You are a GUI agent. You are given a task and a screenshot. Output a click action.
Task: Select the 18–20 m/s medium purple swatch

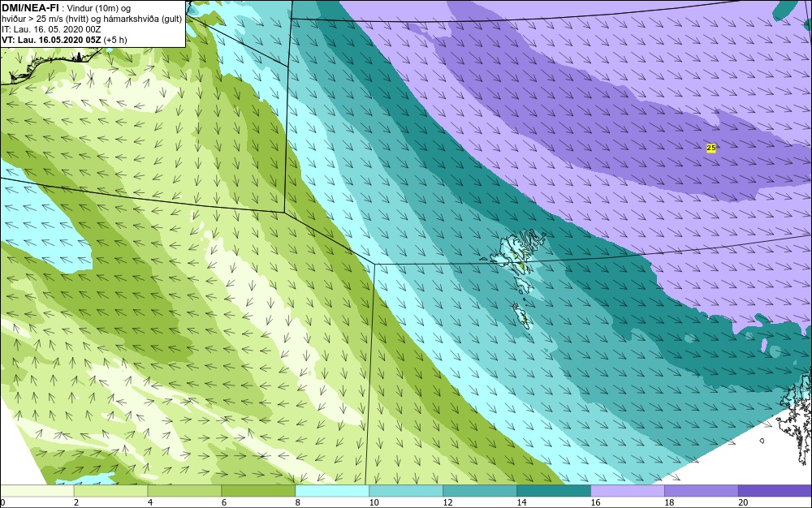tap(702, 490)
